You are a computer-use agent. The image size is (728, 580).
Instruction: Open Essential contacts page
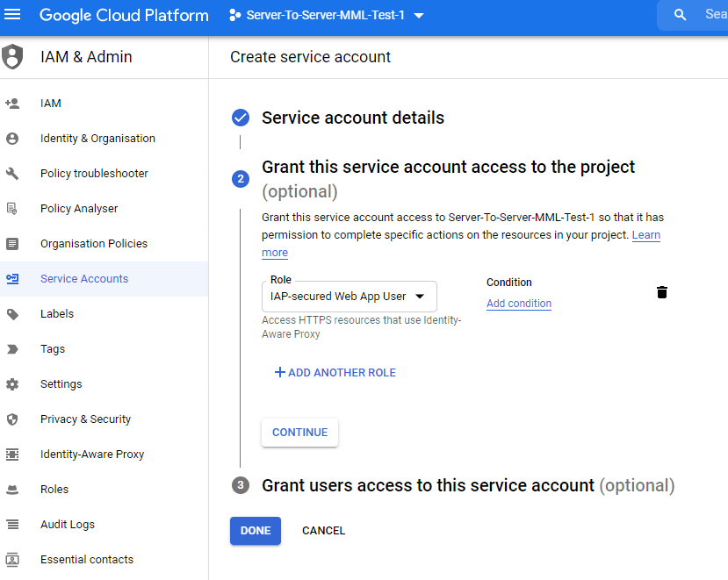click(x=104, y=560)
